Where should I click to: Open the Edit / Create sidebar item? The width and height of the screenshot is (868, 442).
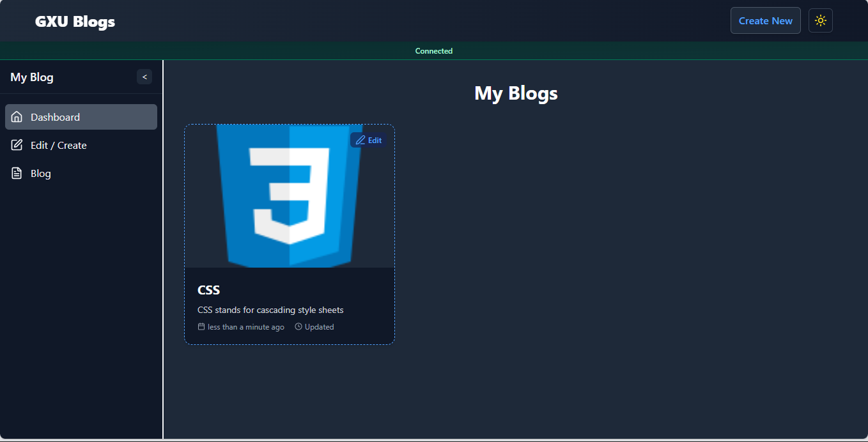[81, 145]
